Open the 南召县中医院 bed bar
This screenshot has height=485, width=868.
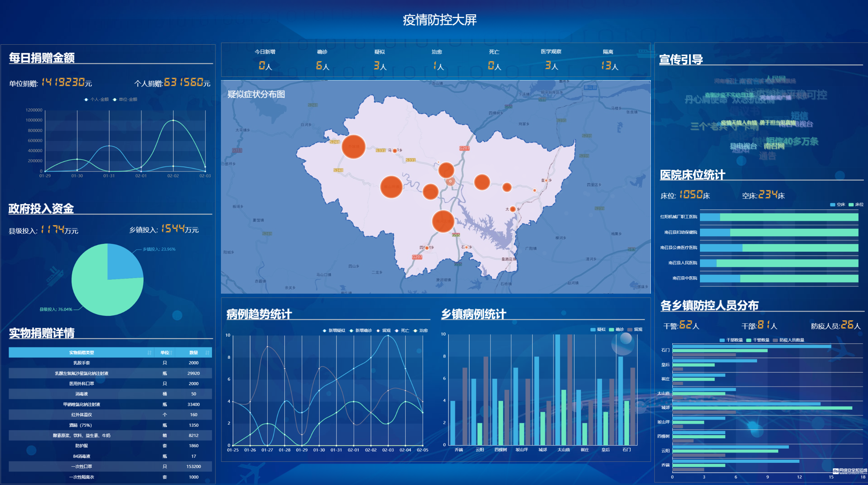click(779, 279)
